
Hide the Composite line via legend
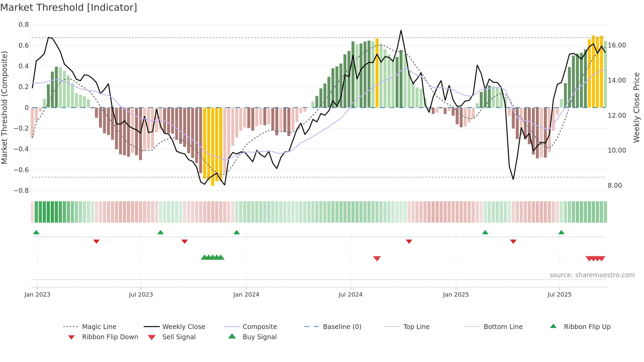click(x=250, y=327)
